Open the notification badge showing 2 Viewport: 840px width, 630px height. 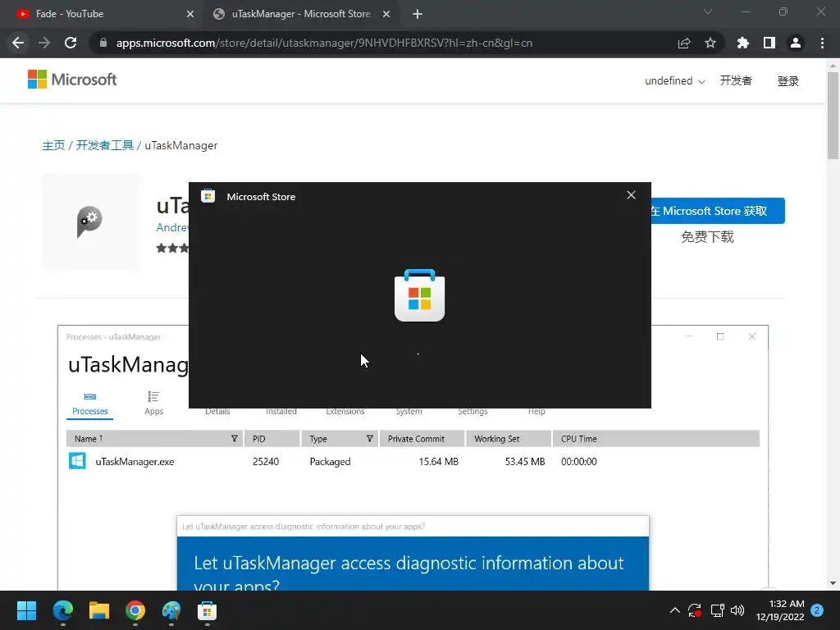(x=817, y=610)
